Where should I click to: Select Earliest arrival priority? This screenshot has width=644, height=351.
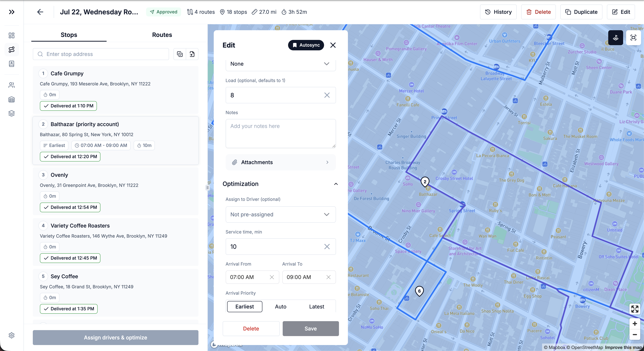[244, 306]
